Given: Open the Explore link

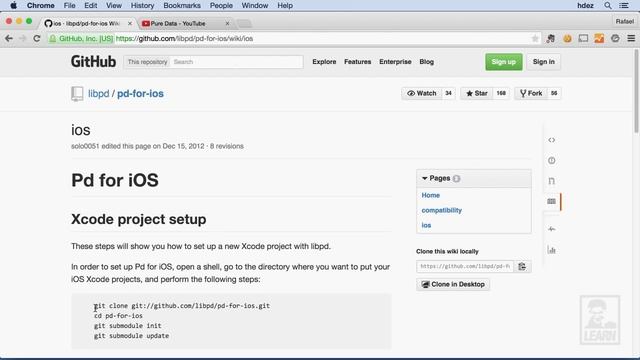Looking at the screenshot, I should 324,62.
